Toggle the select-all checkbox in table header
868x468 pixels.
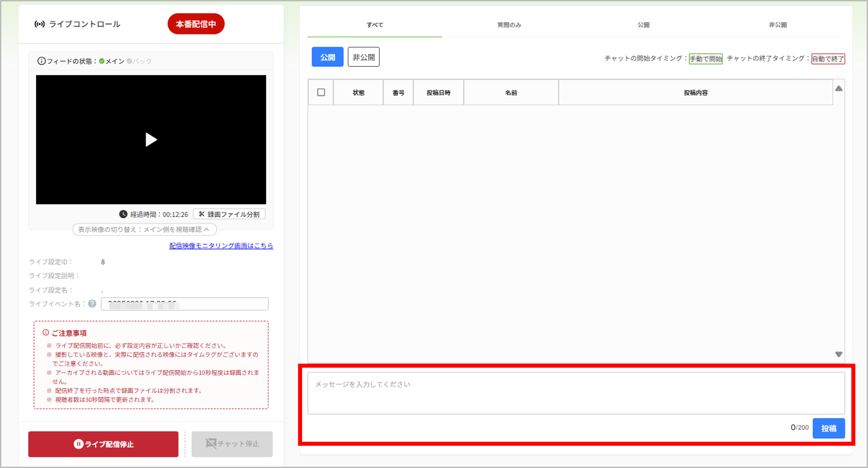321,92
